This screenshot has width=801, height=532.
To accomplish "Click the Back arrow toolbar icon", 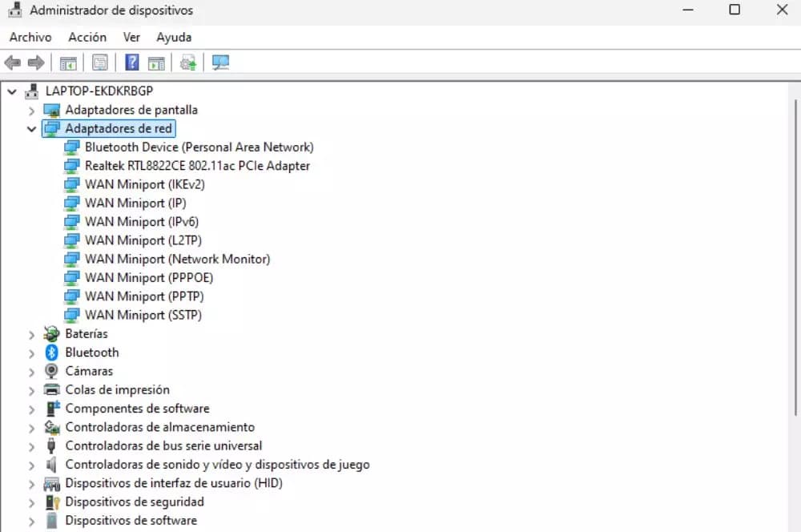I will (x=13, y=62).
